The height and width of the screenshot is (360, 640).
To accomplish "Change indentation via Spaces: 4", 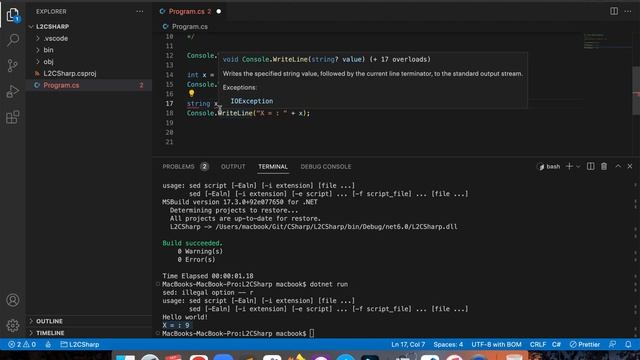I will [x=448, y=344].
